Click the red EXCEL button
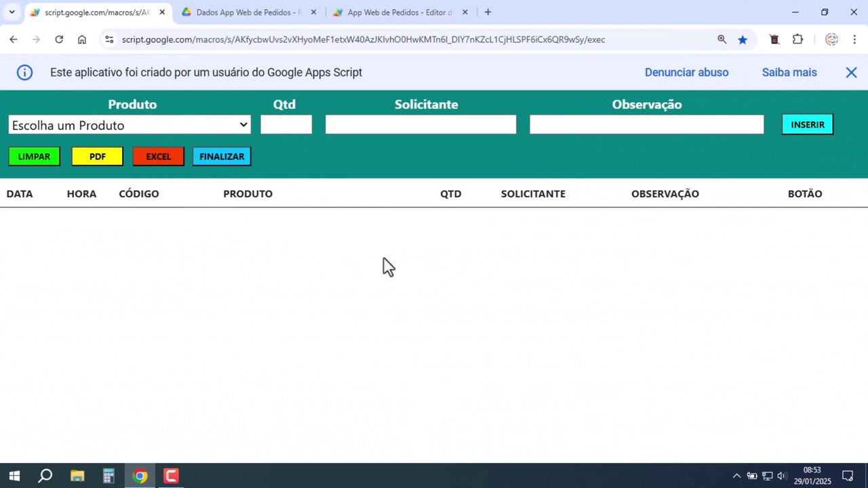Viewport: 868px width, 488px height. (159, 157)
